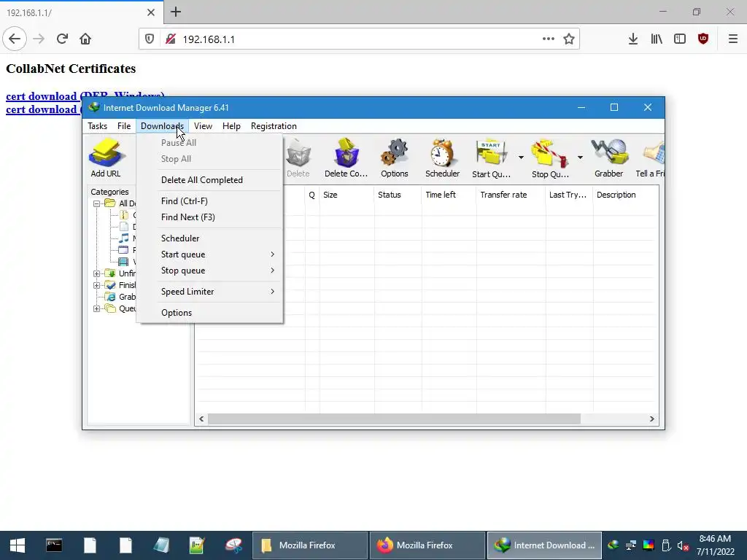
Task: Click the download list horizontal scrollbar thumb
Action: coord(395,419)
